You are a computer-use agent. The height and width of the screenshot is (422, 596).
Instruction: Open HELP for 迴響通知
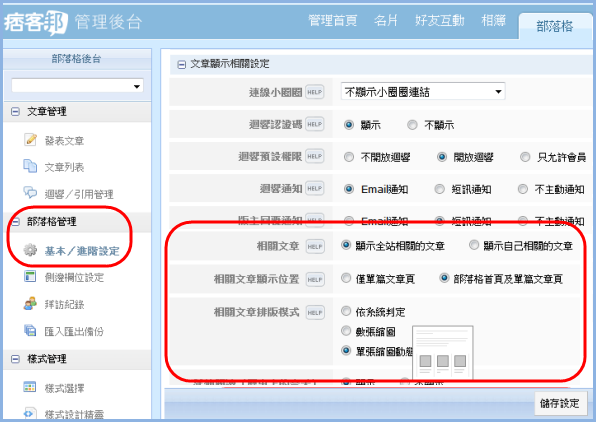[x=315, y=189]
